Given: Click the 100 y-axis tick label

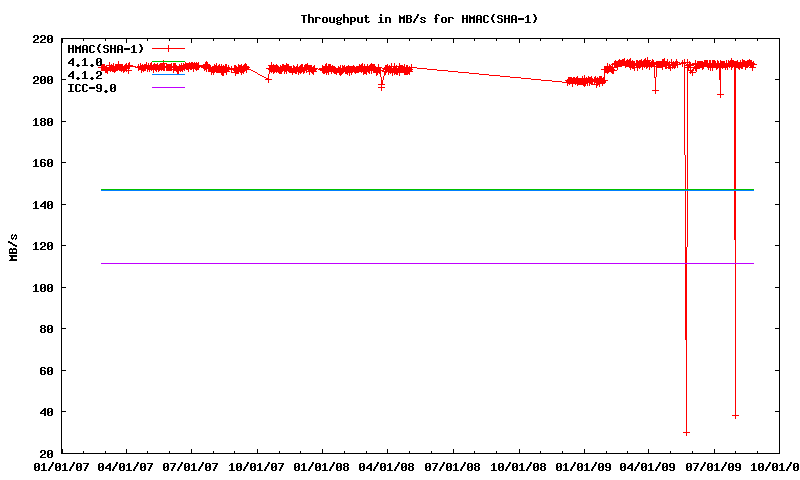Looking at the screenshot, I should tap(43, 287).
